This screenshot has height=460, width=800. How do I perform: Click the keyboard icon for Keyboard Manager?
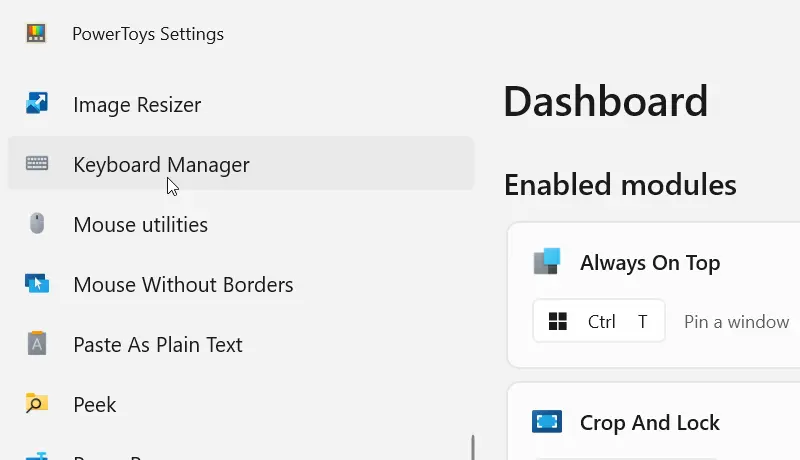coord(37,163)
